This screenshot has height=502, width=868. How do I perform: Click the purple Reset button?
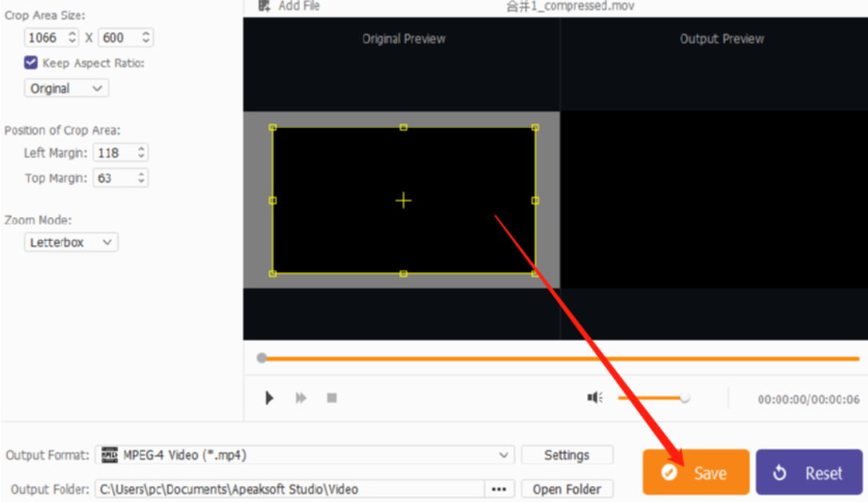(809, 472)
